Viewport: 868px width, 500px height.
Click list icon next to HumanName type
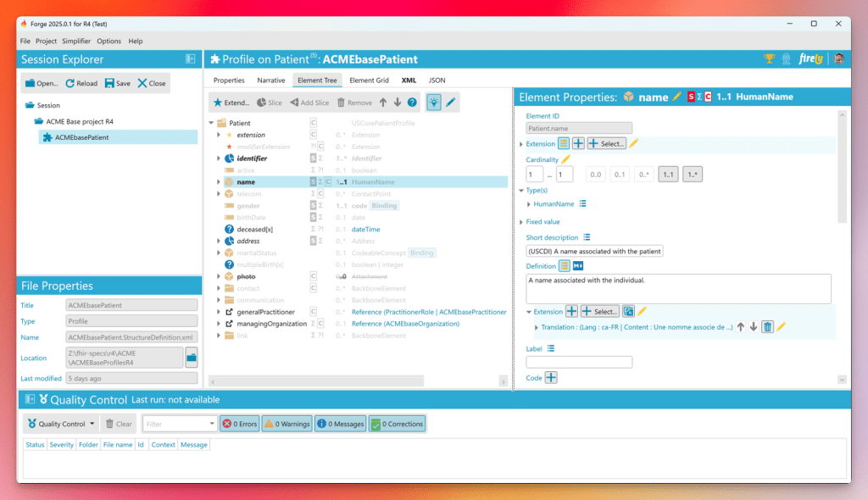pos(583,203)
